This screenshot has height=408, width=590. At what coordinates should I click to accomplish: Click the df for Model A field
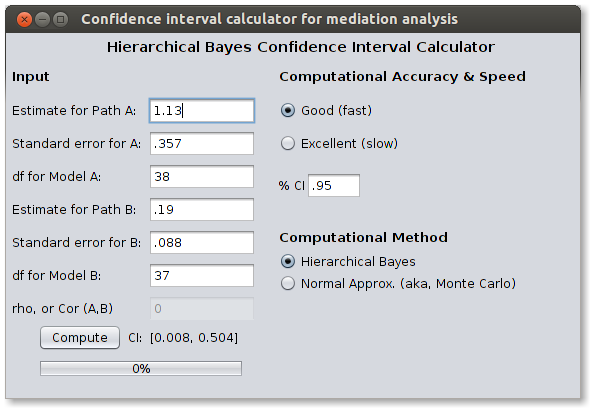click(202, 177)
